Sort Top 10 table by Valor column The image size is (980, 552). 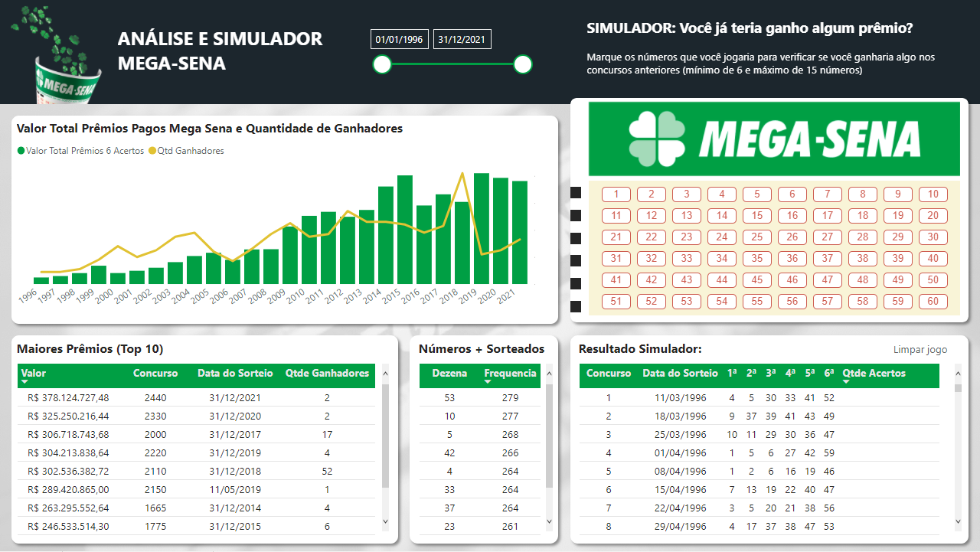(34, 374)
